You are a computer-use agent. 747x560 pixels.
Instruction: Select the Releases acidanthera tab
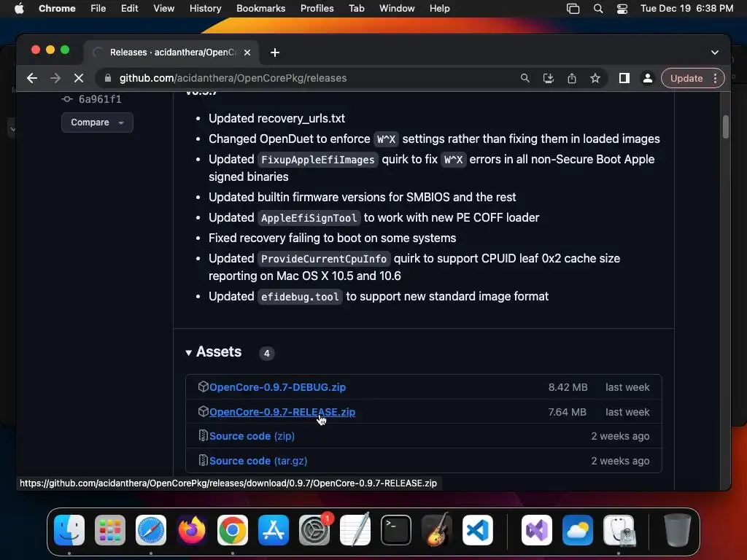point(172,52)
